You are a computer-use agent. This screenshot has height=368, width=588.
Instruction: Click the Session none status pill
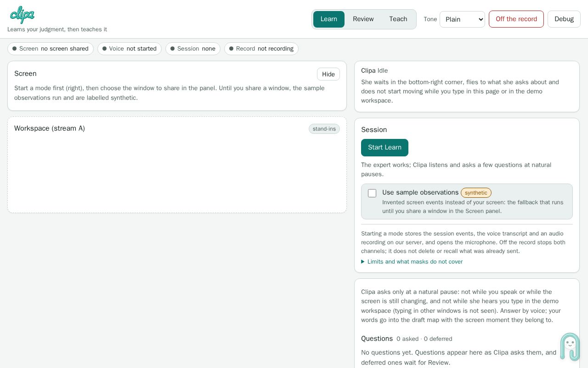point(193,49)
